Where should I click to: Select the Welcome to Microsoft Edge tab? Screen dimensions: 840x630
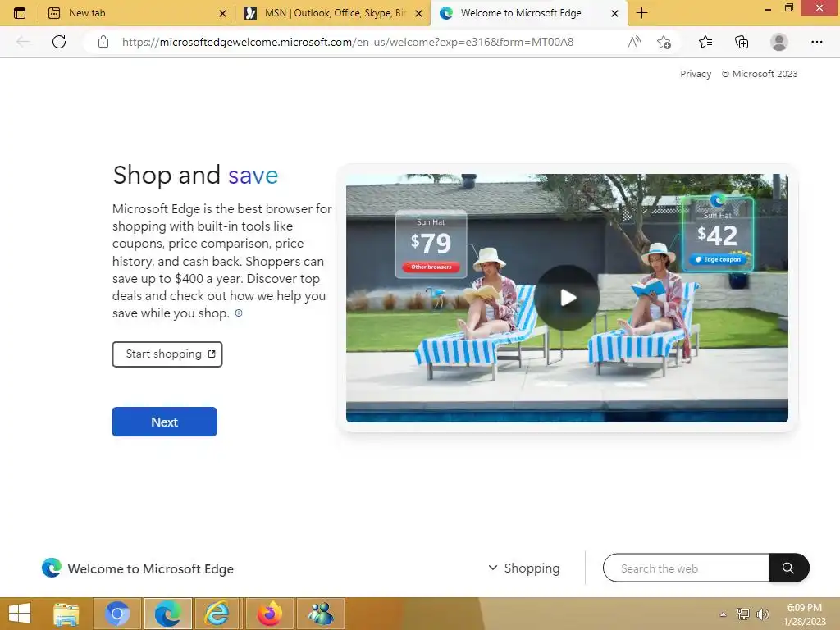click(x=529, y=13)
